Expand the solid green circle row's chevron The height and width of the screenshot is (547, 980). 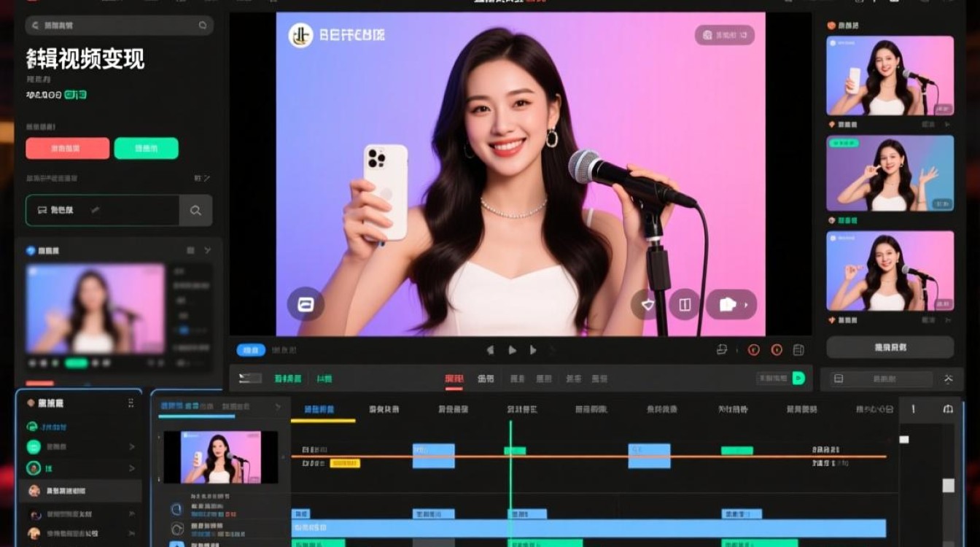pos(132,447)
